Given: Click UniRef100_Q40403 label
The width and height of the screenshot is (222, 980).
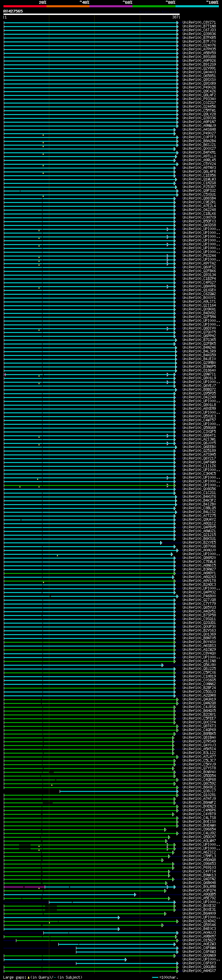Looking at the screenshot, I should click(x=199, y=72).
